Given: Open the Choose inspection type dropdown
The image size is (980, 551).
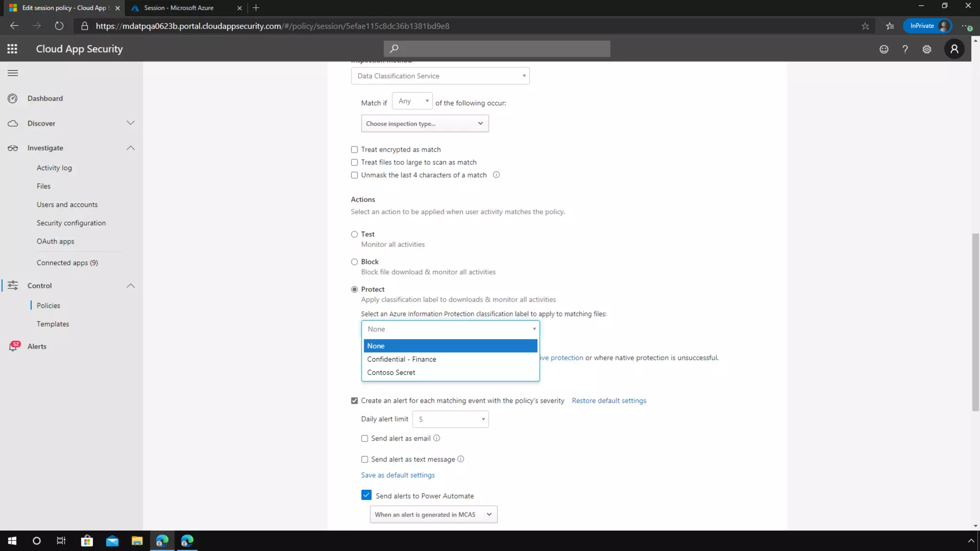Looking at the screenshot, I should pyautogui.click(x=424, y=124).
